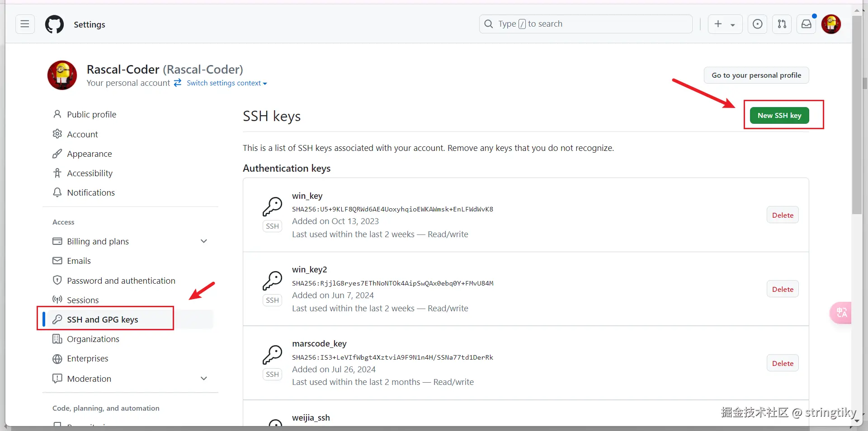This screenshot has width=868, height=431.
Task: Click the user avatar in header
Action: click(831, 24)
